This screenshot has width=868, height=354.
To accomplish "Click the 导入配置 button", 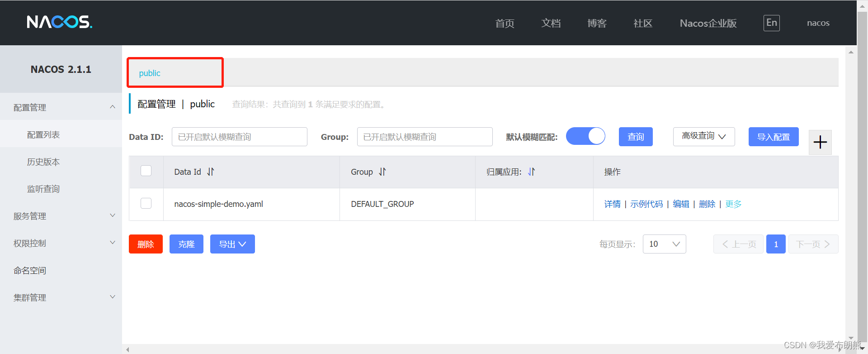I will [774, 137].
